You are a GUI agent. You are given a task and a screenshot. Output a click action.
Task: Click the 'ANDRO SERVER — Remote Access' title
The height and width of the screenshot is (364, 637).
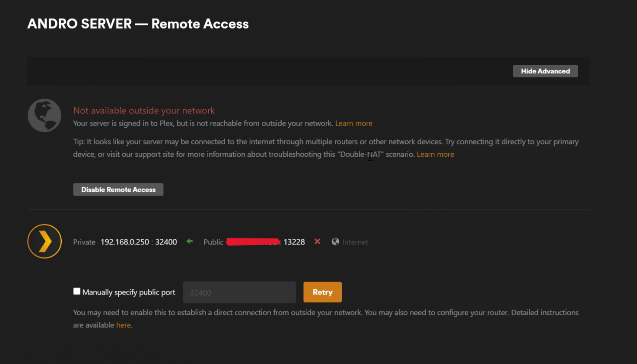pos(138,24)
